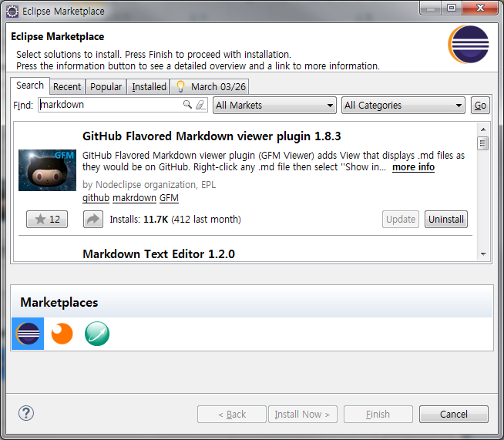This screenshot has height=440, width=504.
Task: Open the March 03/26 tab
Action: (210, 87)
